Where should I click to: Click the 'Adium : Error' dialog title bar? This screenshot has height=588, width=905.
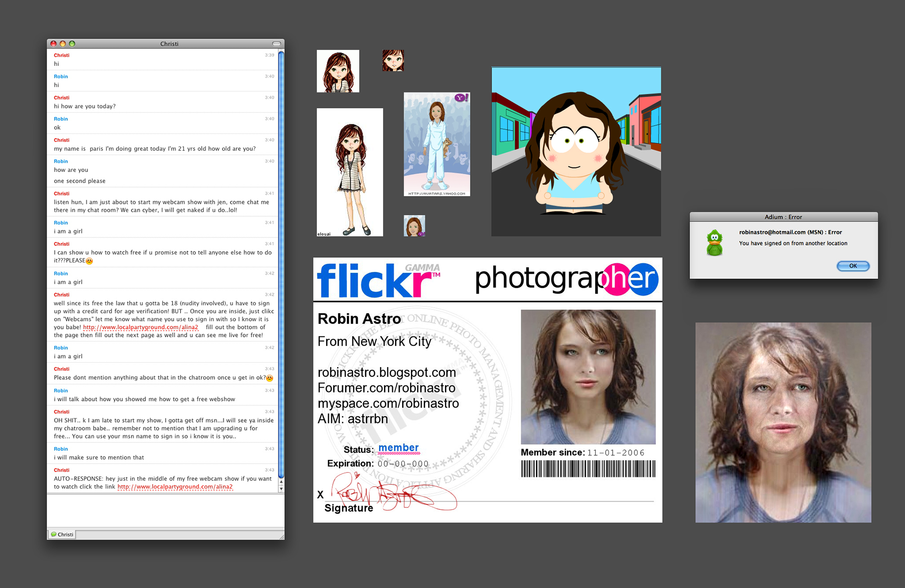[783, 217]
